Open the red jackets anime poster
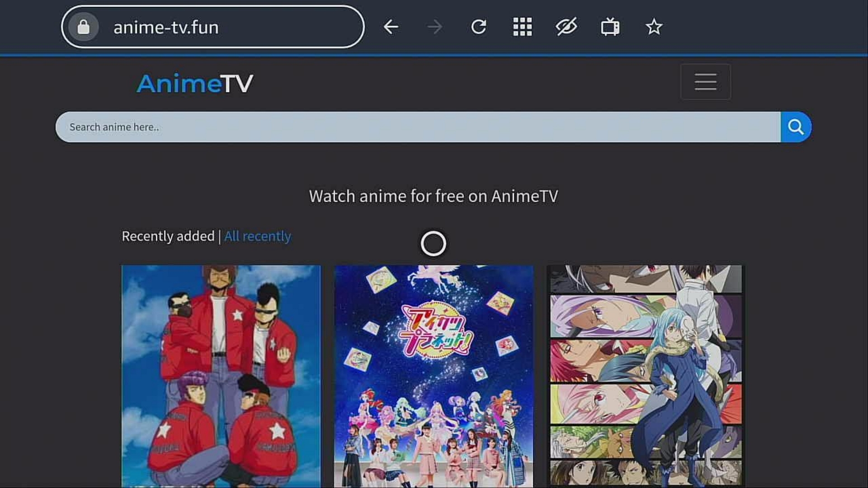 coord(221,376)
